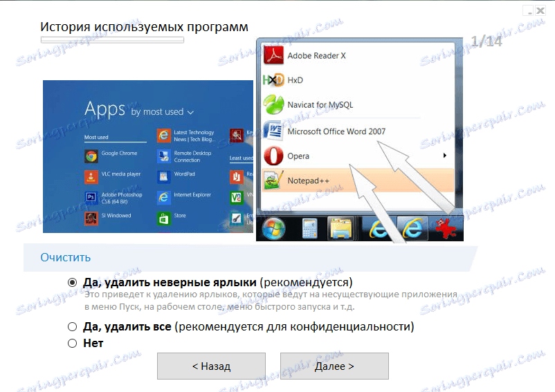
Task: Click 'Most used' heading in Apps image
Action: tap(96, 137)
